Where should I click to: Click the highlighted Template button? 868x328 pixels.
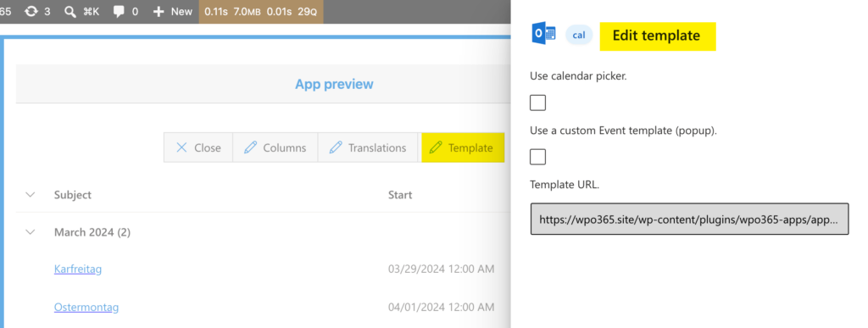[463, 147]
